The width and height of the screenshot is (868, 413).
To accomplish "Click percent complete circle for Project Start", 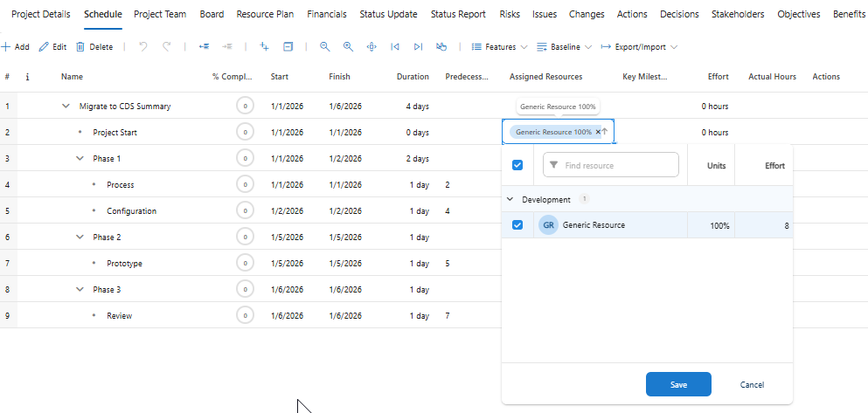I will pyautogui.click(x=246, y=132).
